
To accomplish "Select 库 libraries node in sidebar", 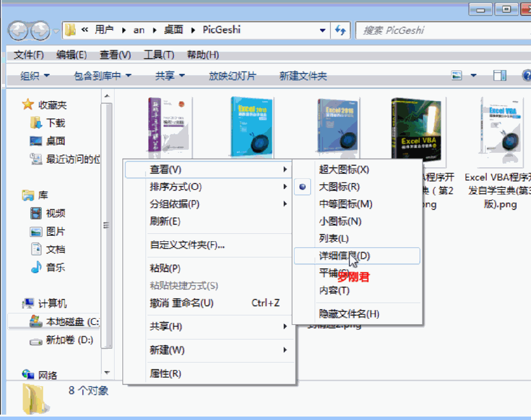I will coord(35,196).
